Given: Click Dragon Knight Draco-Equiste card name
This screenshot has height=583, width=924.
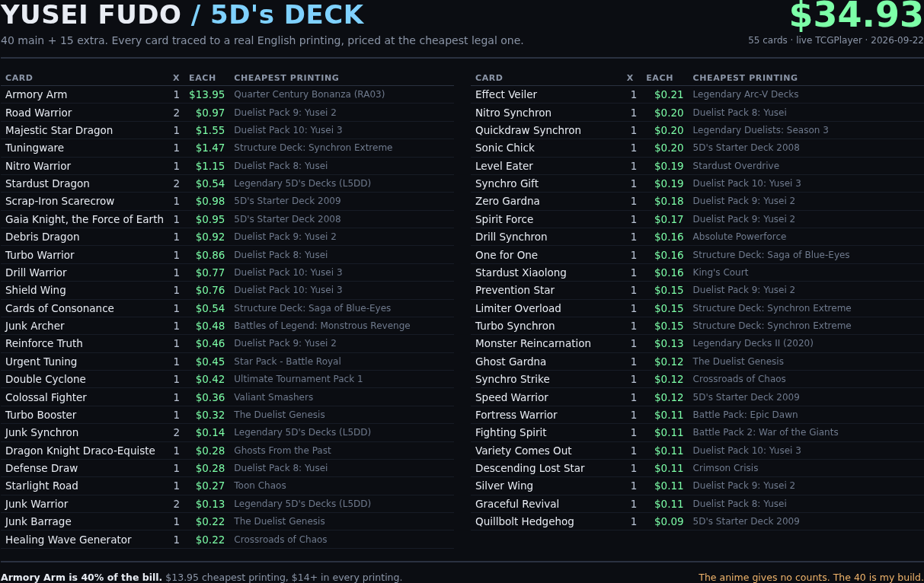Looking at the screenshot, I should tap(80, 451).
